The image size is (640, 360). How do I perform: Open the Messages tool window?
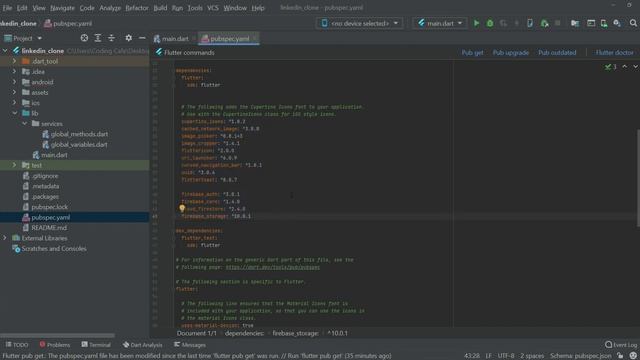[x=190, y=345]
